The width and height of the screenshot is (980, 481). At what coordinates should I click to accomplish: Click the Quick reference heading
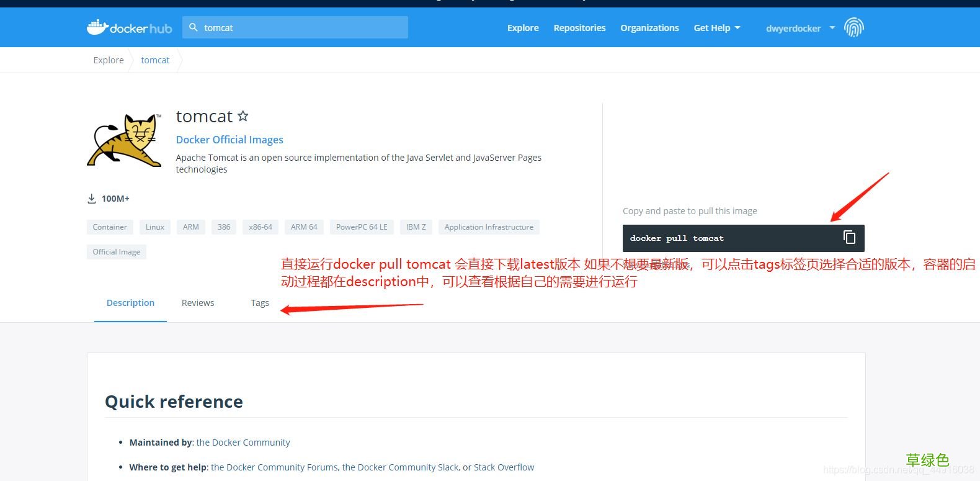coord(174,402)
